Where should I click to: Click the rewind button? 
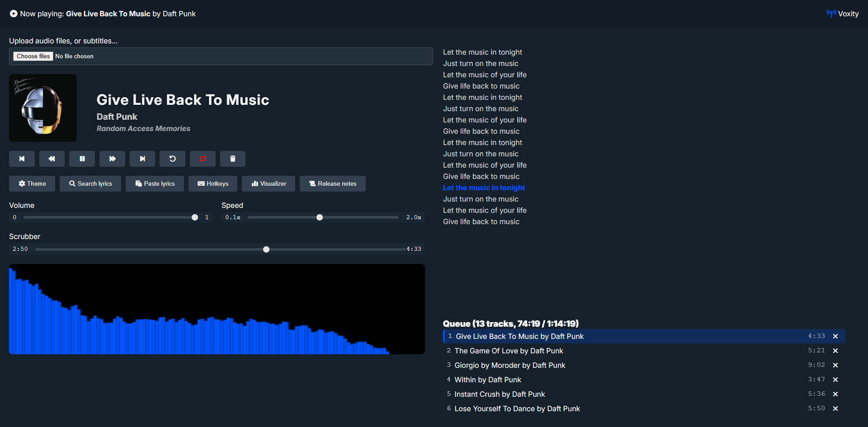coord(52,159)
